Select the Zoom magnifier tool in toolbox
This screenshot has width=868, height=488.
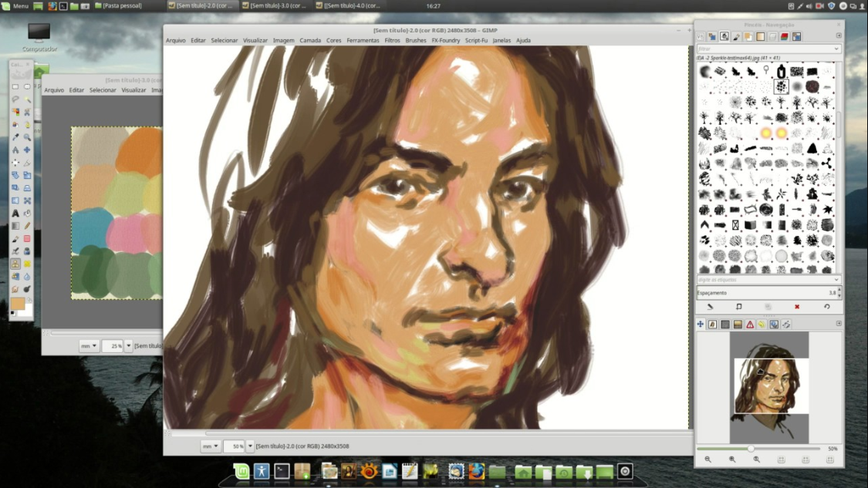27,137
